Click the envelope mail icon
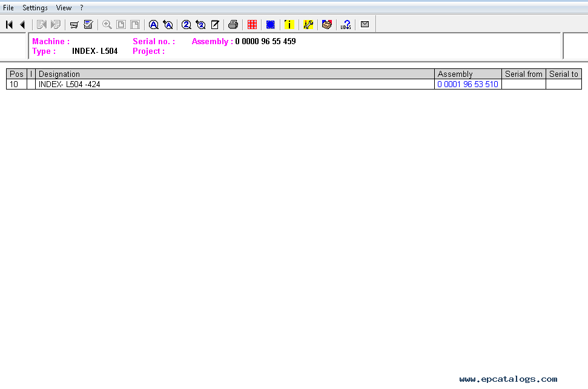The width and height of the screenshot is (588, 389). click(365, 24)
